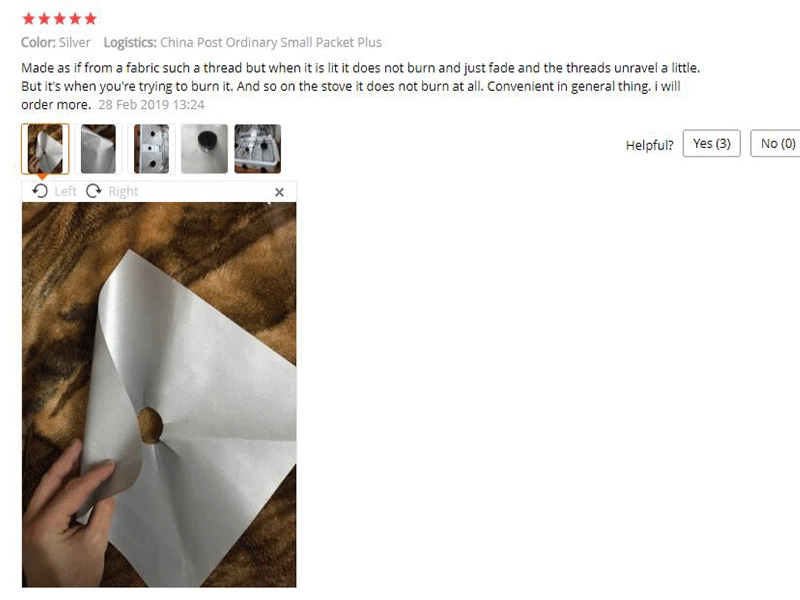Show the fifth thumbnail of the full stove
Screen dimensions: 800x600
click(258, 148)
